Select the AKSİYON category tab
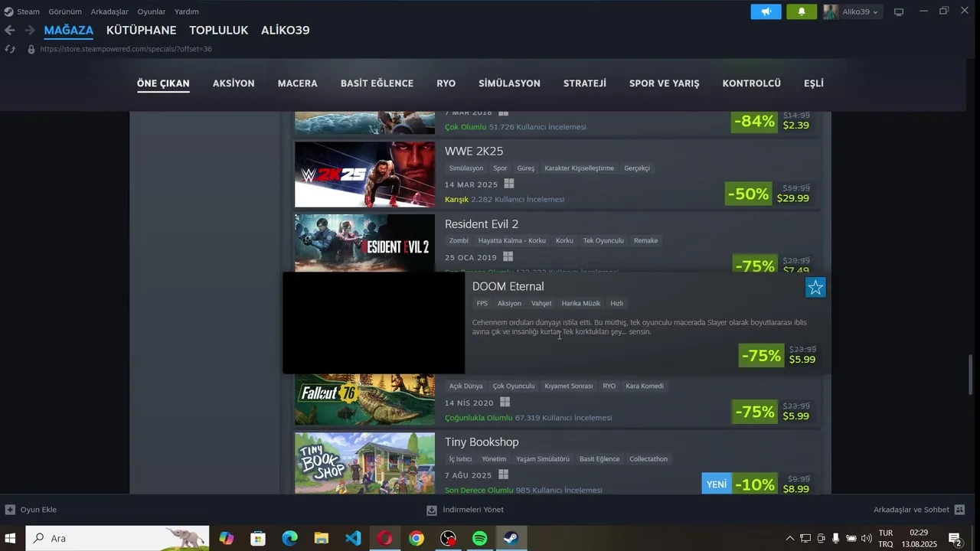This screenshot has width=980, height=551. pyautogui.click(x=234, y=83)
